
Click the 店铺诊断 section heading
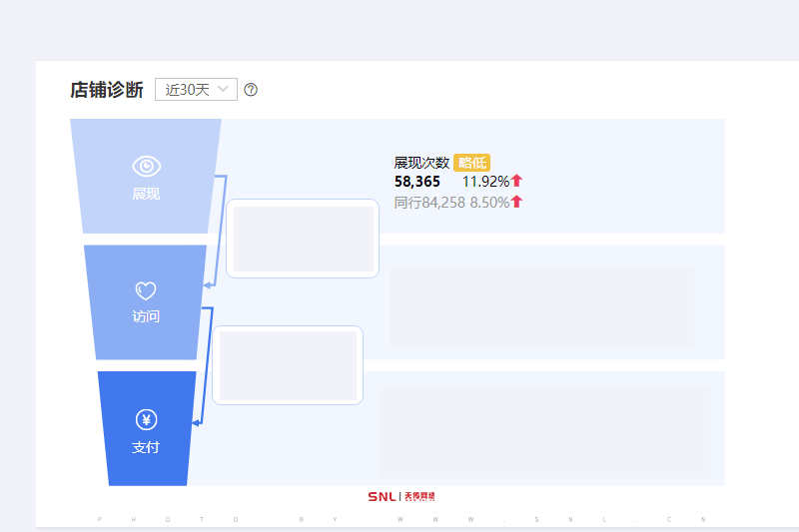pos(107,90)
